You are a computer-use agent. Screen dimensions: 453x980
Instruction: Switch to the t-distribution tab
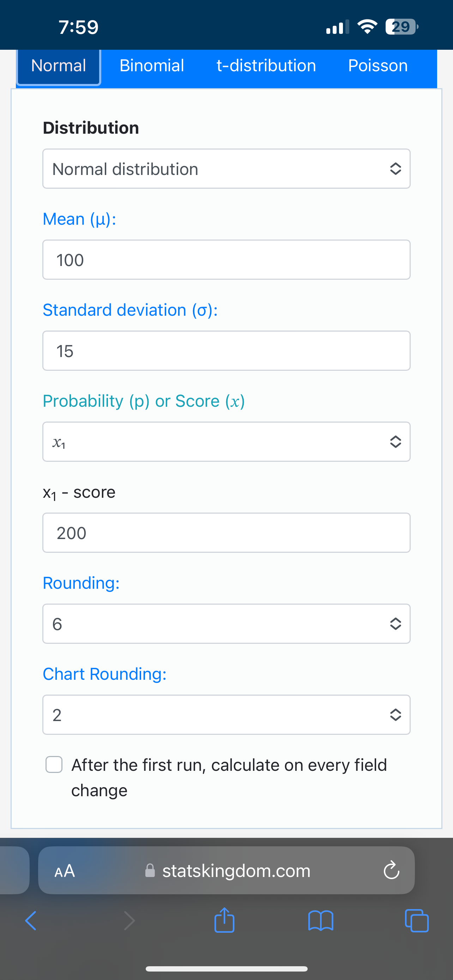click(266, 66)
